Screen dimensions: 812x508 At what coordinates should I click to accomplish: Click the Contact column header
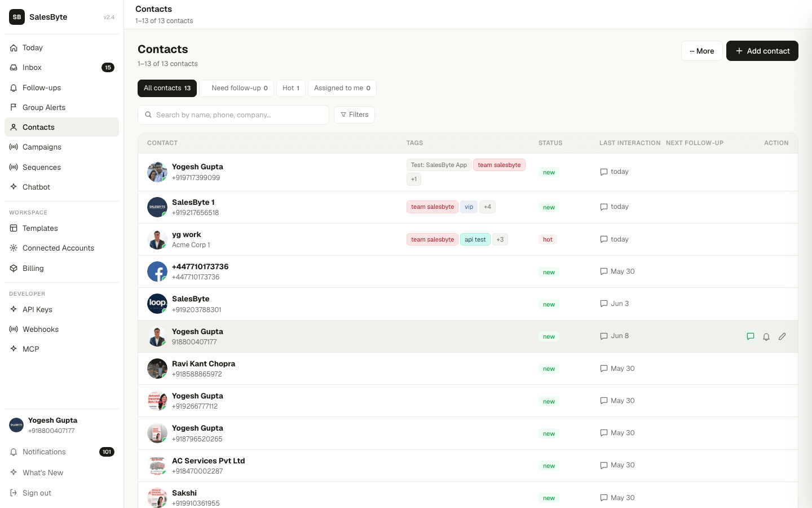pyautogui.click(x=162, y=143)
